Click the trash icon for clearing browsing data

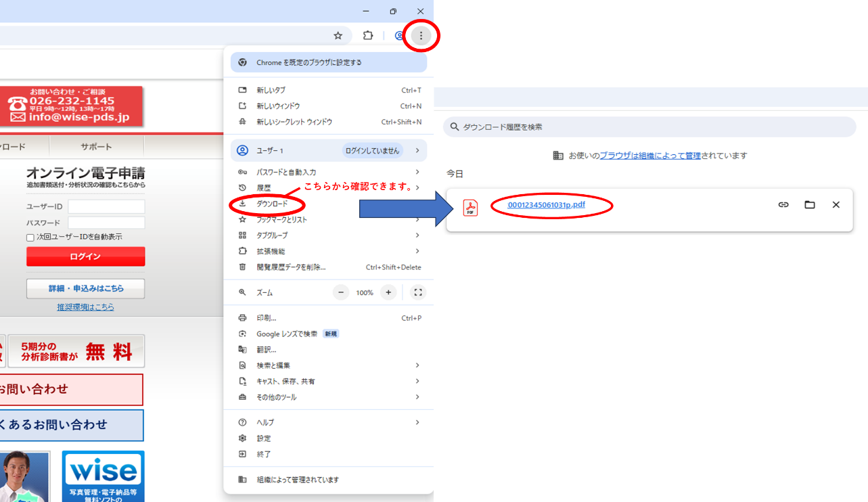pos(242,267)
